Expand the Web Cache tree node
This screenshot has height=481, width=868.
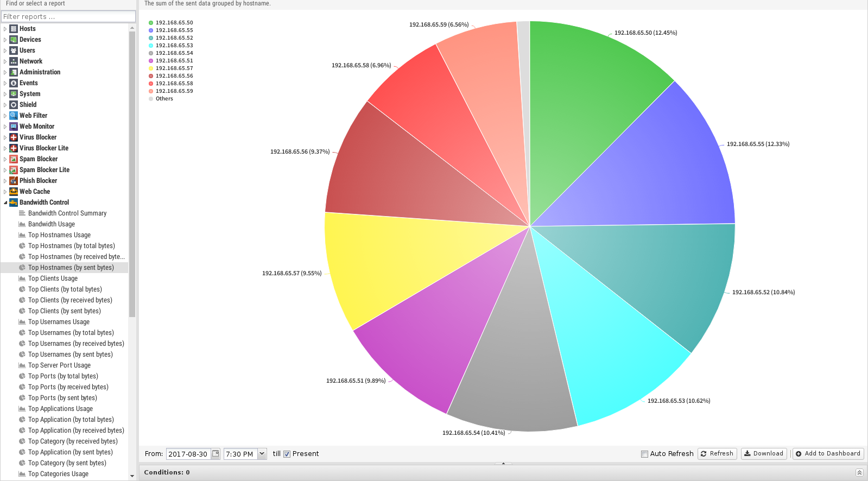(5, 192)
